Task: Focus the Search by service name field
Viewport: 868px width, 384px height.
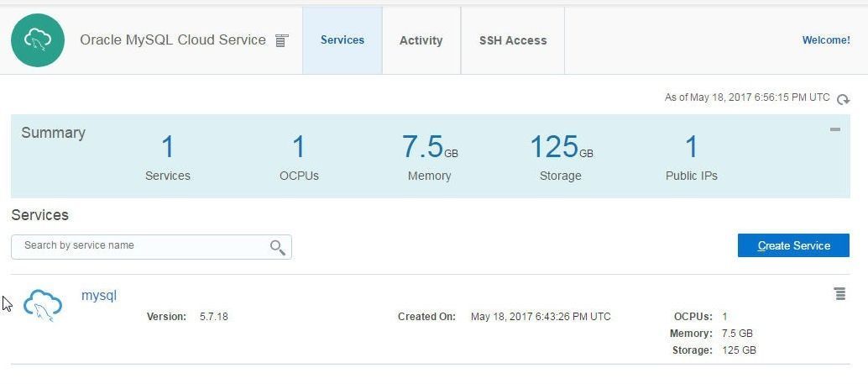Action: tap(151, 247)
